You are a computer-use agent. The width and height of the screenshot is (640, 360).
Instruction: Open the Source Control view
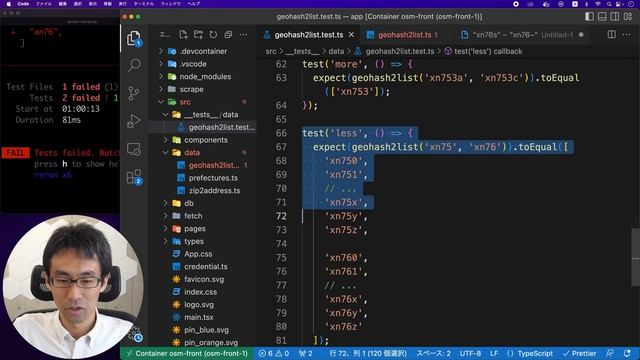(134, 93)
